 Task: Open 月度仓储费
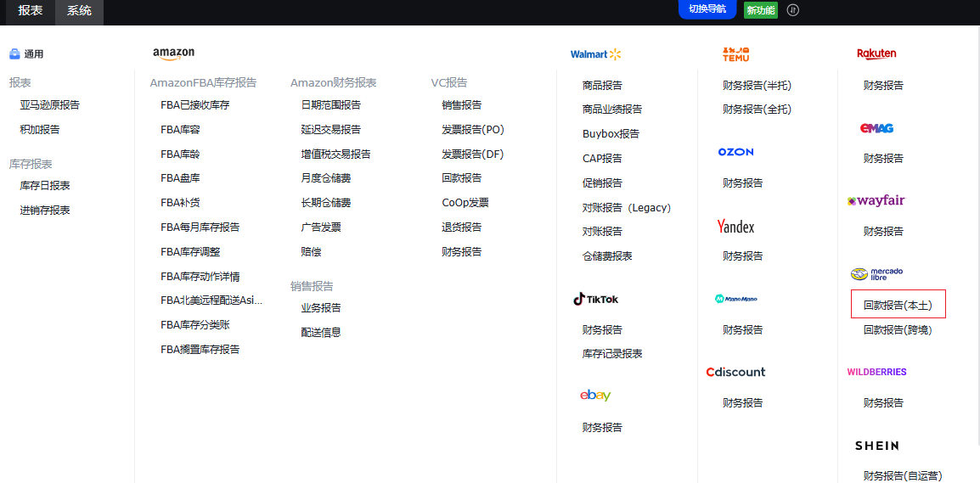[x=325, y=178]
